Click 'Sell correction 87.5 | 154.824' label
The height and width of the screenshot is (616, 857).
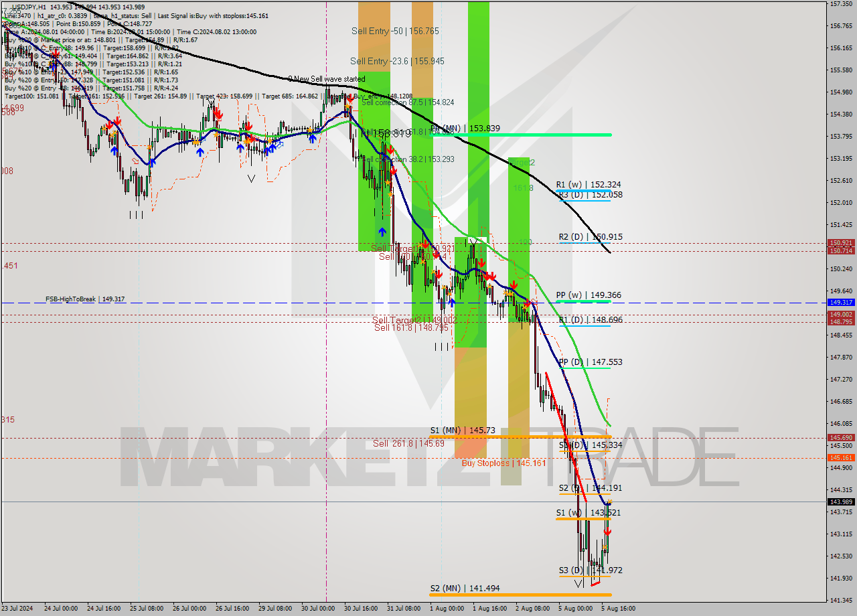(x=408, y=102)
